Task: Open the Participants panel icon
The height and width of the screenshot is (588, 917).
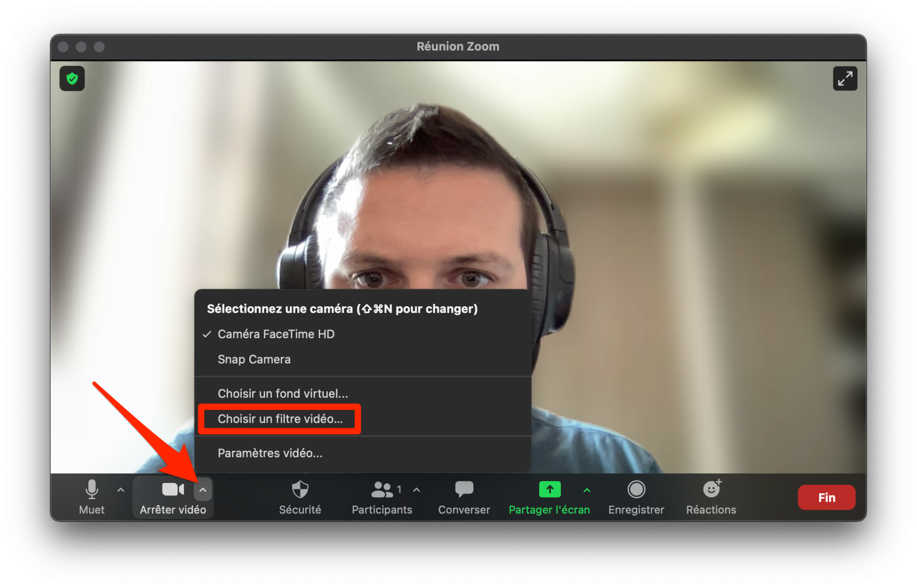Action: pyautogui.click(x=382, y=490)
